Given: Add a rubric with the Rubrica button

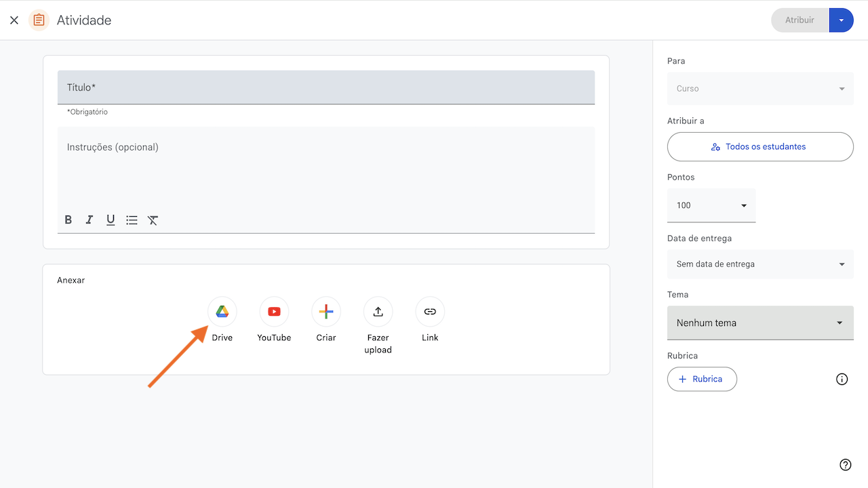Looking at the screenshot, I should click(x=702, y=379).
